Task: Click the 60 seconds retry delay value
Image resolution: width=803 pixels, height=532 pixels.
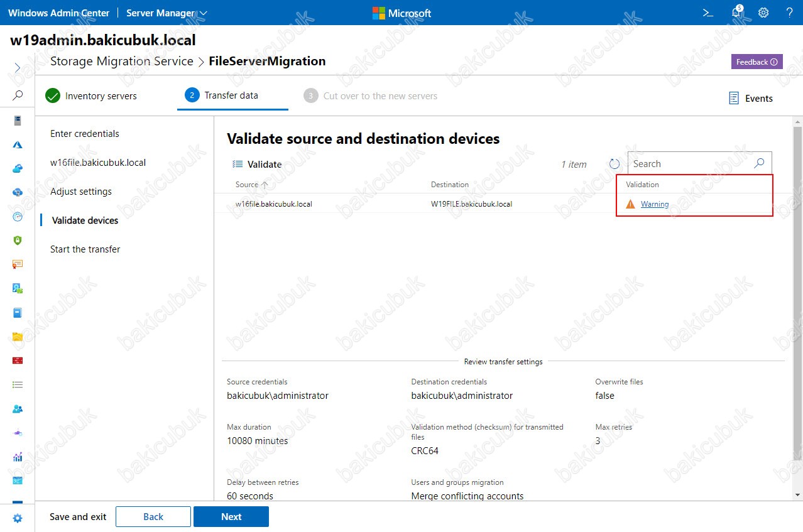Action: (x=250, y=496)
